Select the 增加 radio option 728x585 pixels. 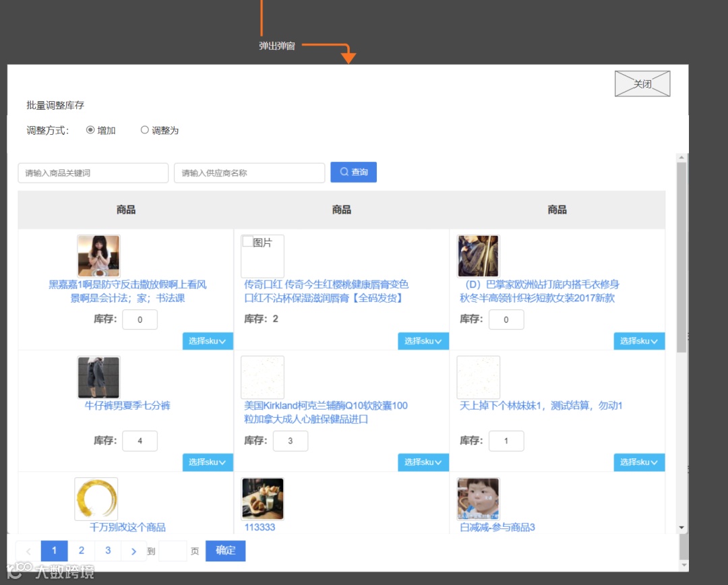pyautogui.click(x=90, y=130)
